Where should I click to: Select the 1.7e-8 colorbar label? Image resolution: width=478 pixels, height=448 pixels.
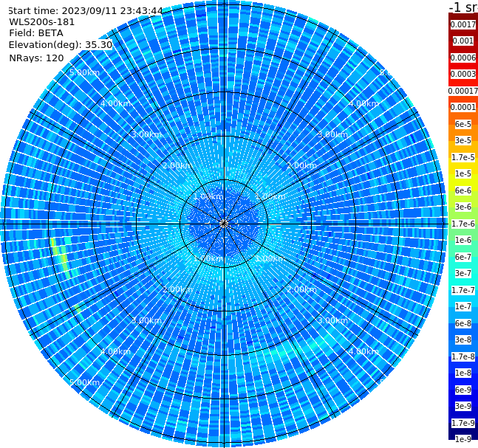coord(463,356)
